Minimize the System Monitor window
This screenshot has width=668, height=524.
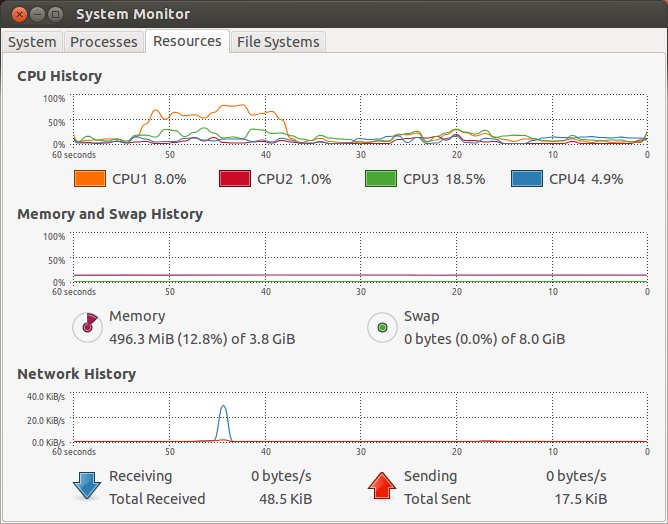(37, 14)
